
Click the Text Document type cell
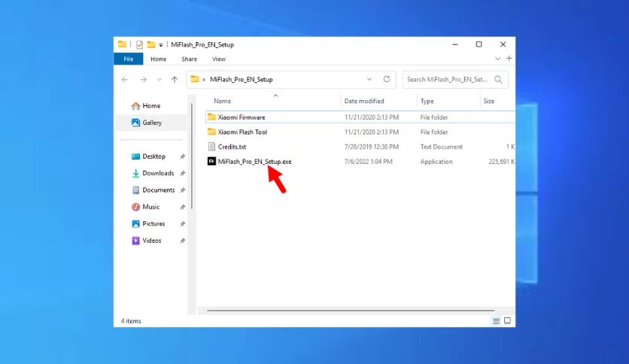click(x=441, y=147)
